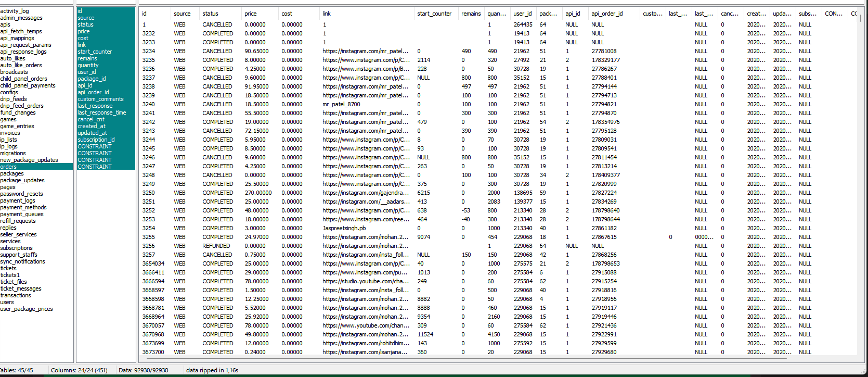868x377 pixels.
Task: Select the activity_log table
Action: (15, 11)
